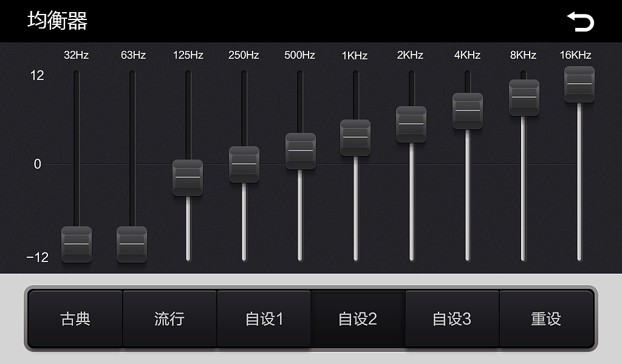
Task: Click the 2KHz slider handle
Action: [x=411, y=124]
